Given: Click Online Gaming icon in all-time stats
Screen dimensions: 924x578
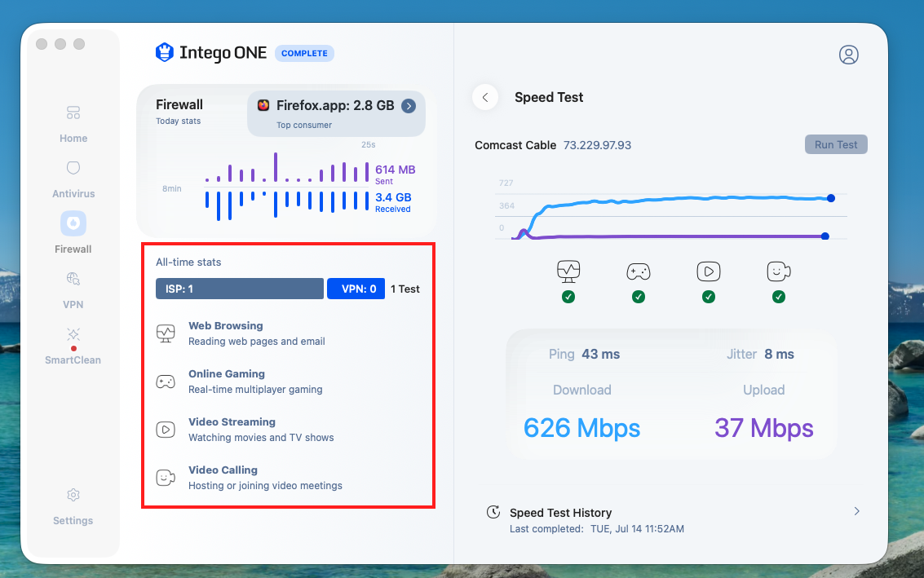Looking at the screenshot, I should tap(166, 382).
